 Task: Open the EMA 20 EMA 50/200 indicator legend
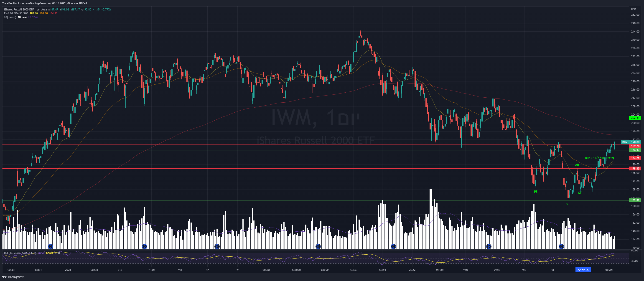click(16, 13)
